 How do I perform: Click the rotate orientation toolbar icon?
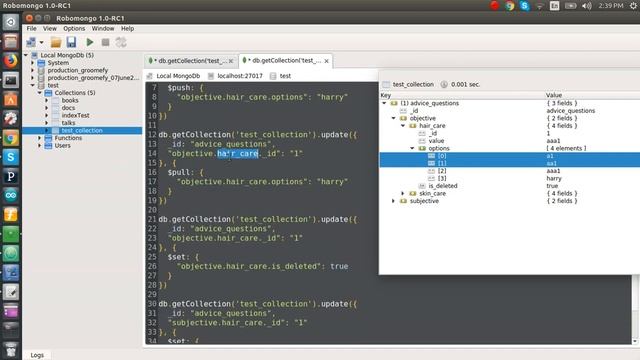pos(121,42)
